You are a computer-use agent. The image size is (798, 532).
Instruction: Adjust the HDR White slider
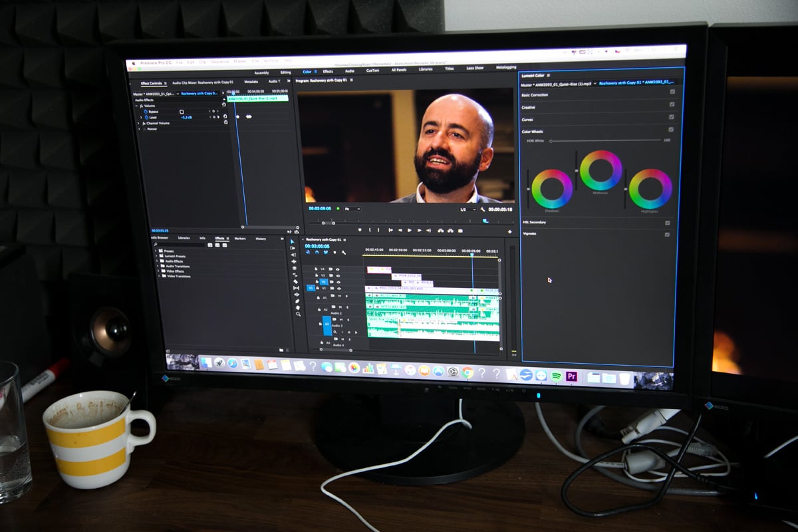coord(606,140)
